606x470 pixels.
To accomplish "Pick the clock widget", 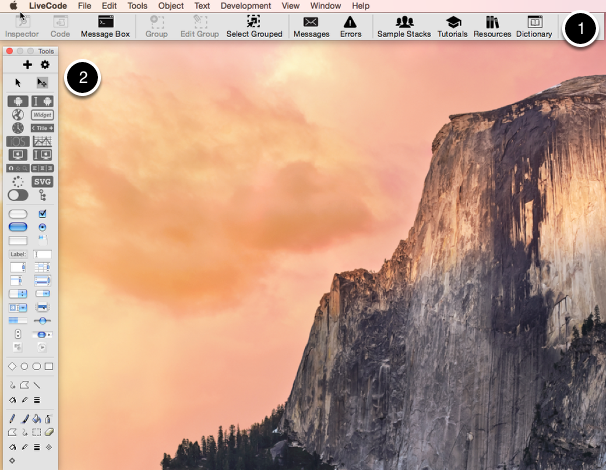I will [x=18, y=128].
